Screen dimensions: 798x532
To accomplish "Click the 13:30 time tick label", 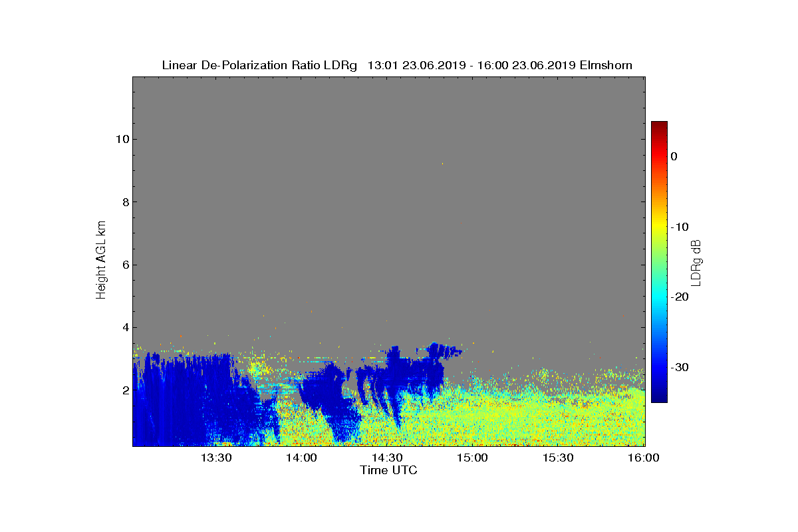I will click(216, 458).
